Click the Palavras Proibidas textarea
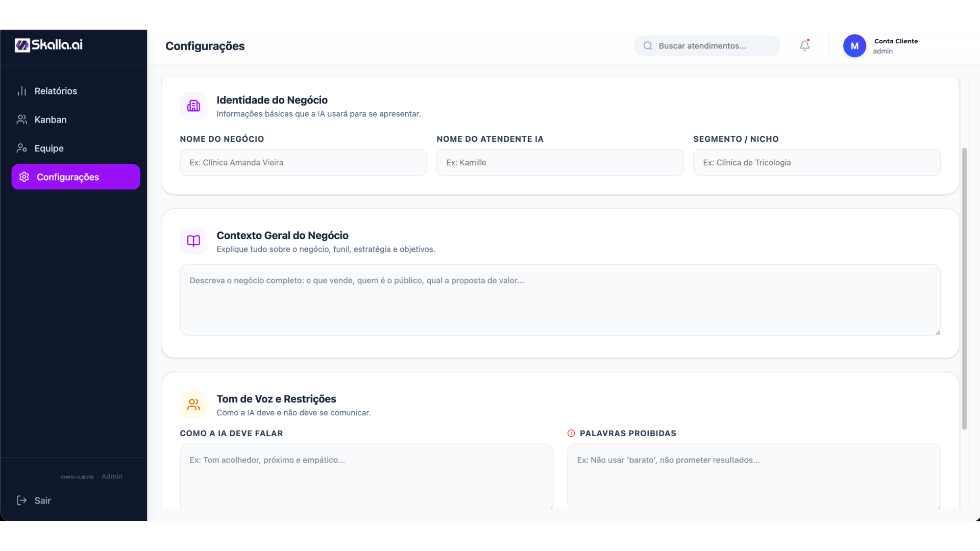 point(754,475)
